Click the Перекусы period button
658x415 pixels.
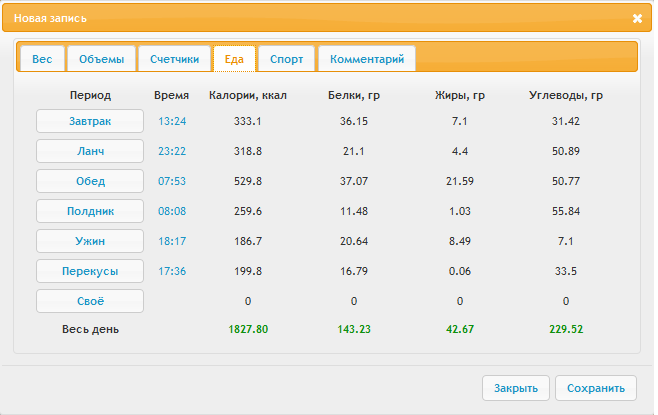coord(90,271)
